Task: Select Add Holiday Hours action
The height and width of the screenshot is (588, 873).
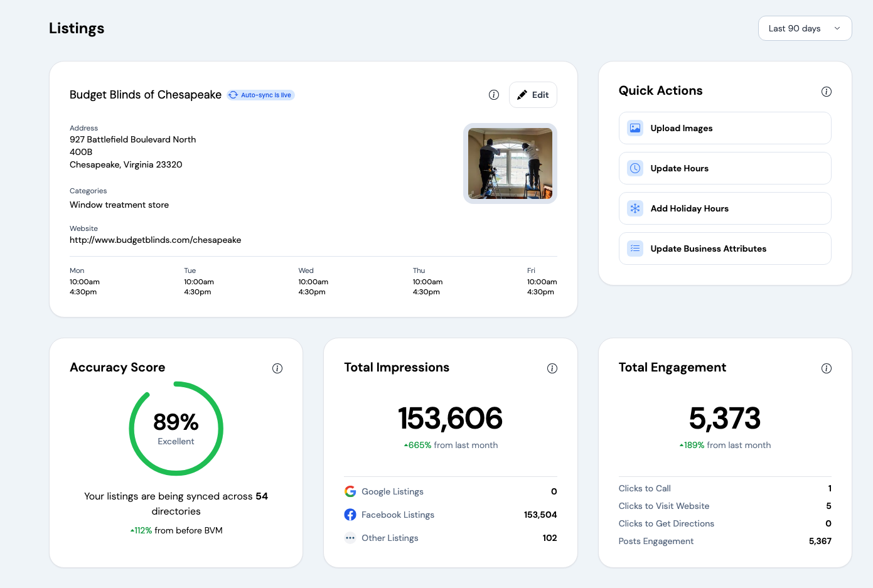Action: coord(725,208)
